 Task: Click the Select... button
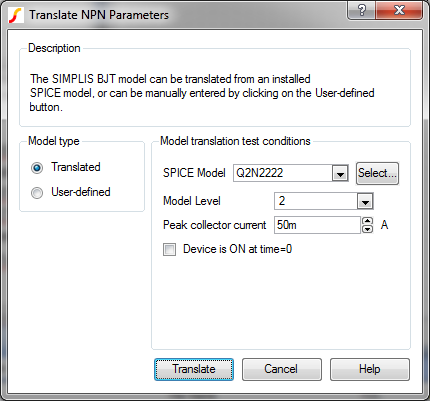tap(377, 173)
